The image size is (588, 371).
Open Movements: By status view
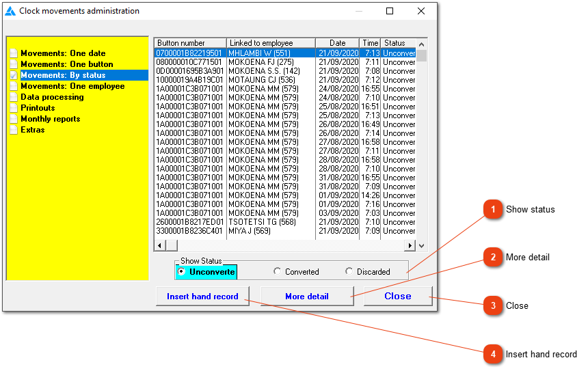point(63,75)
